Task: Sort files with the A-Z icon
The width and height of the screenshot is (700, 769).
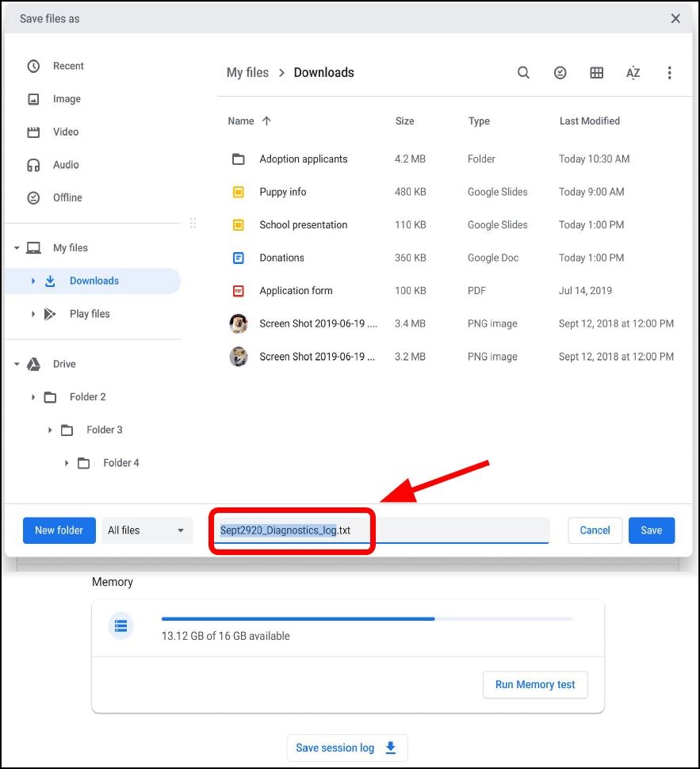Action: tap(633, 72)
